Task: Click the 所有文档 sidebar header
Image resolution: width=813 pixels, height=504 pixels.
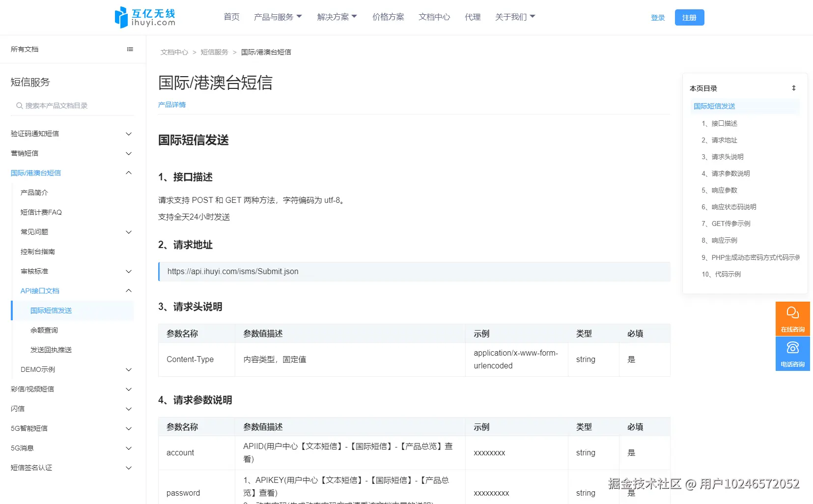Action: point(25,49)
